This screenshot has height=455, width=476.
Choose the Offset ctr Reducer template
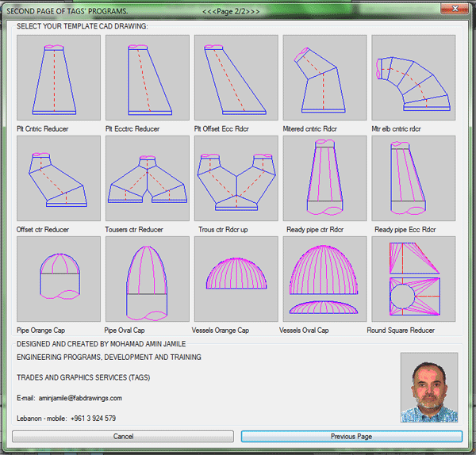(58, 178)
